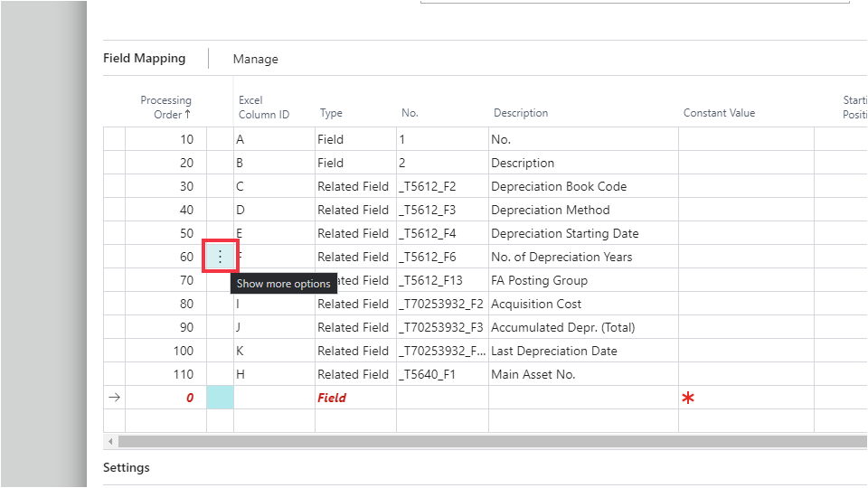Select Processing Order cell 10
Screen dimensions: 868x488
point(166,139)
